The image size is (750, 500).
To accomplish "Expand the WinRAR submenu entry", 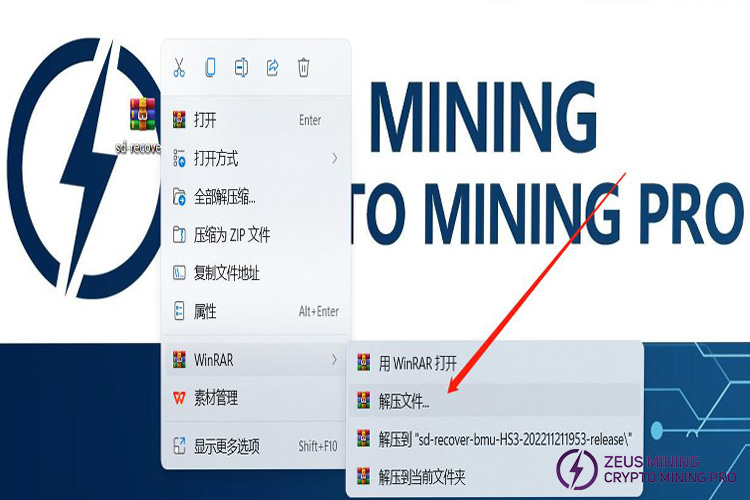I will [x=214, y=359].
